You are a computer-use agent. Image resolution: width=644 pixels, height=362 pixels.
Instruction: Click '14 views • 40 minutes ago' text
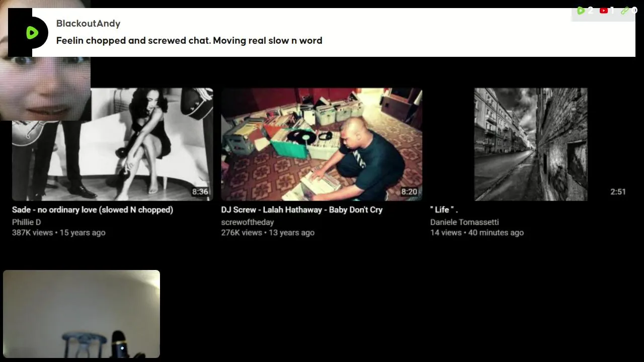[x=477, y=233]
